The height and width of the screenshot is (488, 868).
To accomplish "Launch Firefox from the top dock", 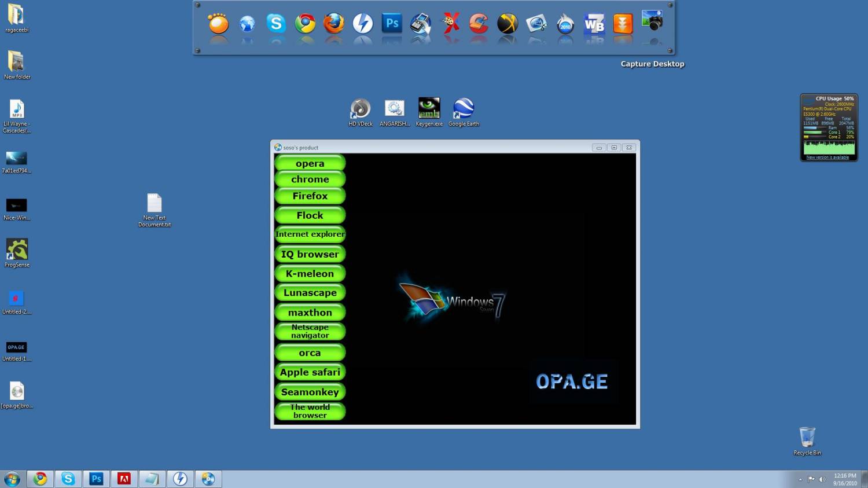I will tap(333, 24).
